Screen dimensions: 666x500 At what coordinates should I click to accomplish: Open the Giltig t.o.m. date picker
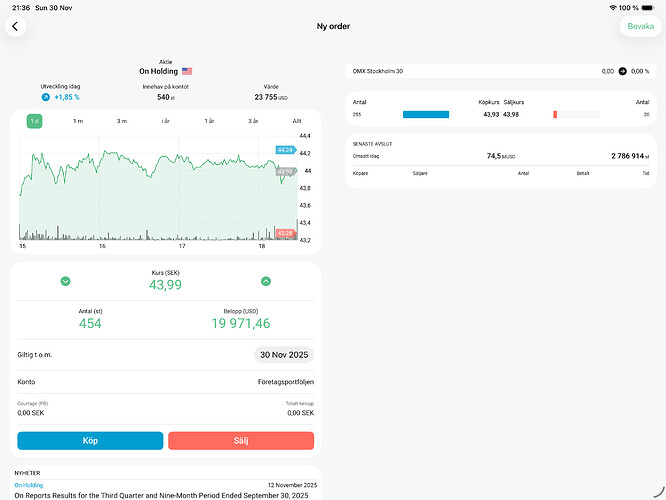tap(284, 355)
